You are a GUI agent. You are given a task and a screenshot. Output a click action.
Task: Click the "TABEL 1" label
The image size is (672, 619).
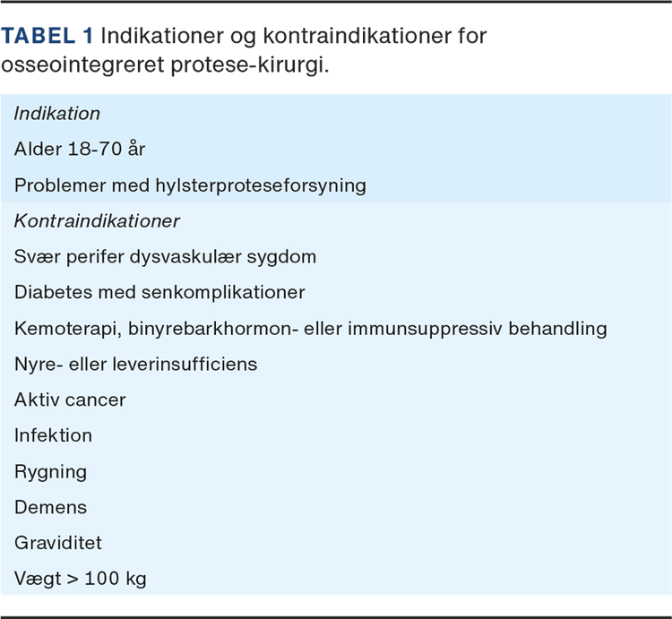[47, 38]
